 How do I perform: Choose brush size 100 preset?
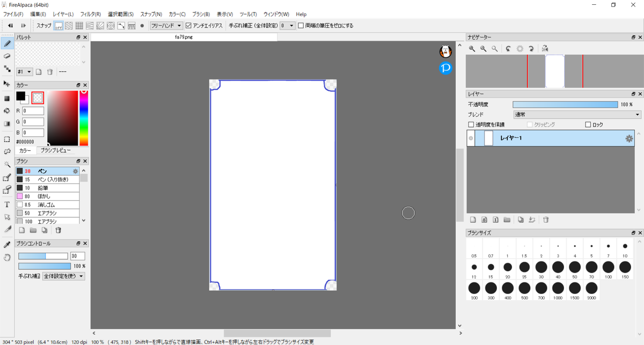pos(608,270)
